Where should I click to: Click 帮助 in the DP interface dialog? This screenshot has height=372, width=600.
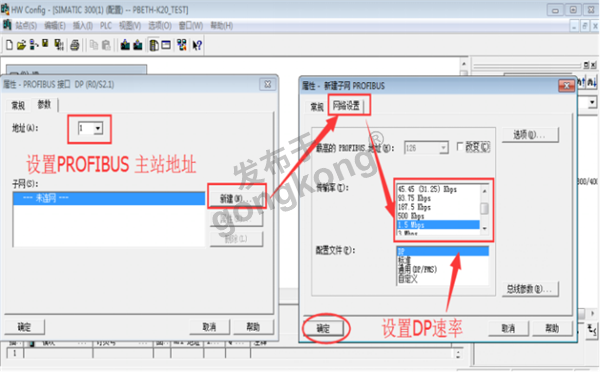coord(253,326)
